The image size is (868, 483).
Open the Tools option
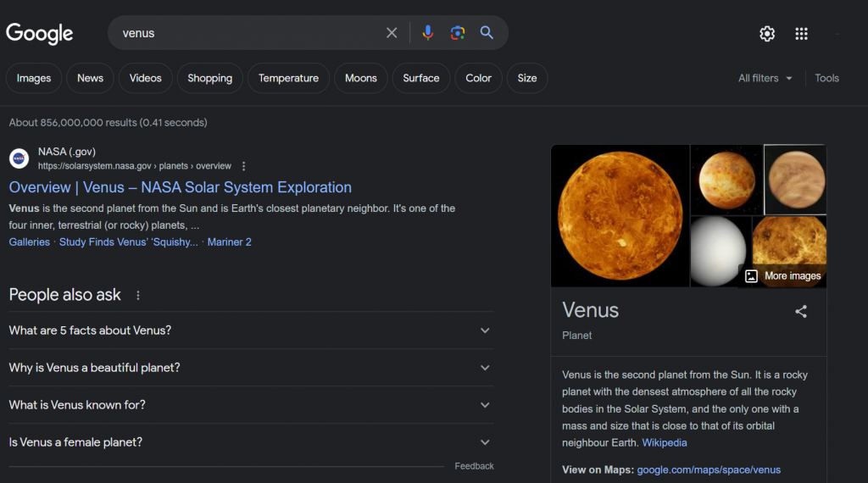coord(826,78)
